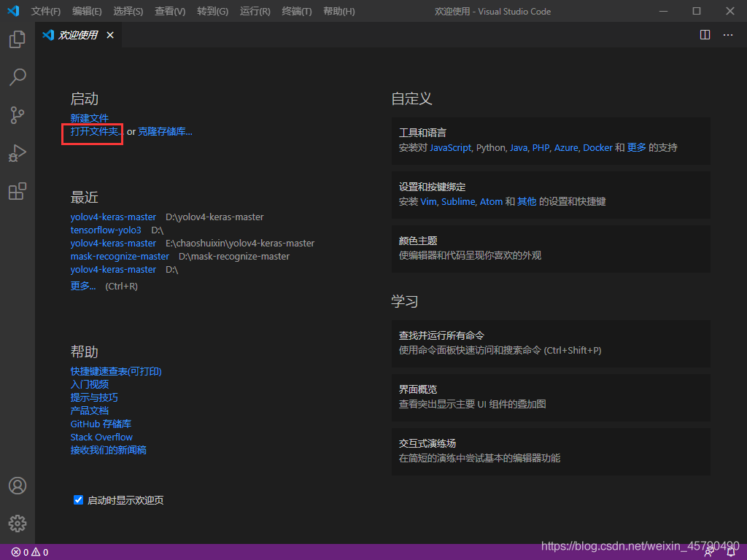This screenshot has width=747, height=560.
Task: Close the 欢迎使用 tab
Action: (110, 35)
